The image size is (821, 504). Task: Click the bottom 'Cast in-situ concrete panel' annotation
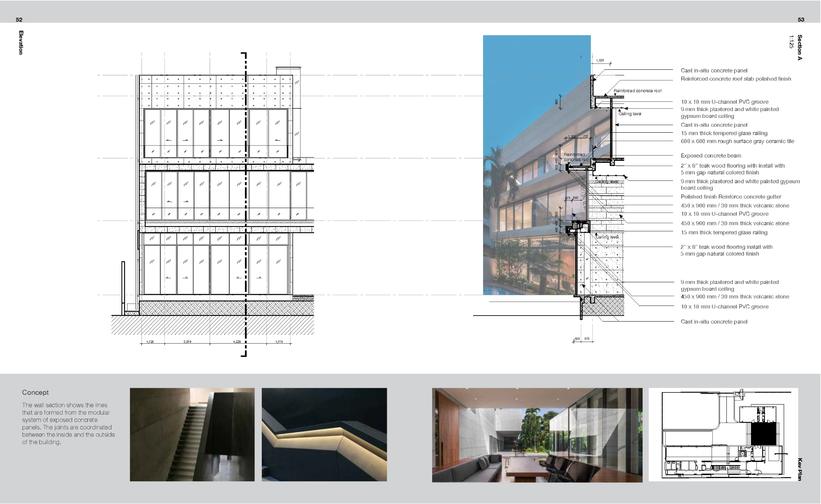click(714, 322)
